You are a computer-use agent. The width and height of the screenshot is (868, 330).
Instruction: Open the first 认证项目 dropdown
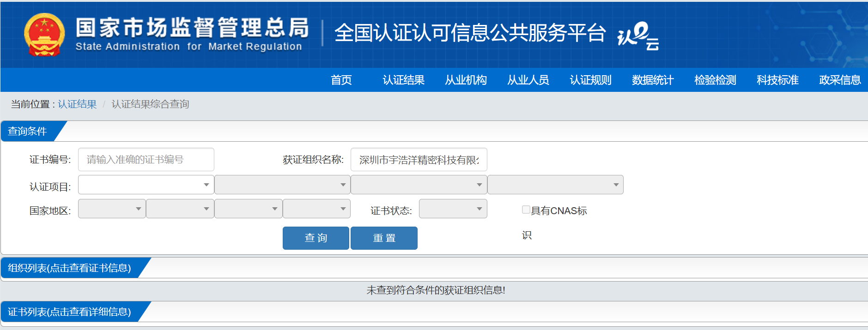(146, 185)
